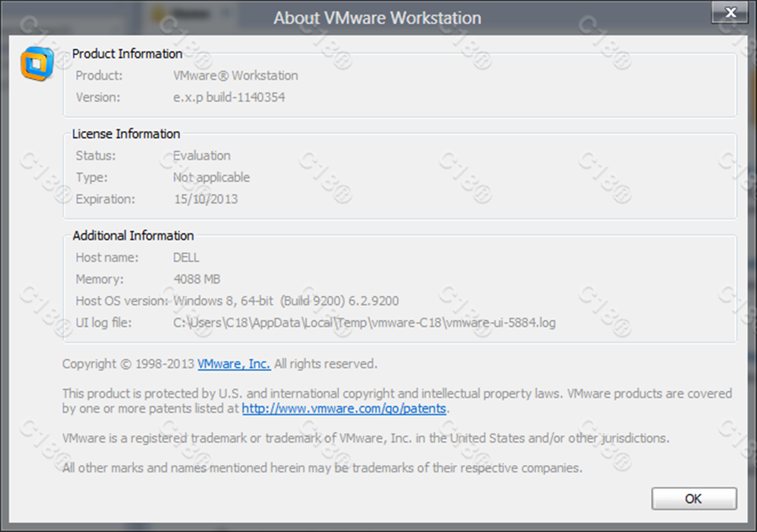757x532 pixels.
Task: Click the version build-1140354 text
Action: [229, 97]
